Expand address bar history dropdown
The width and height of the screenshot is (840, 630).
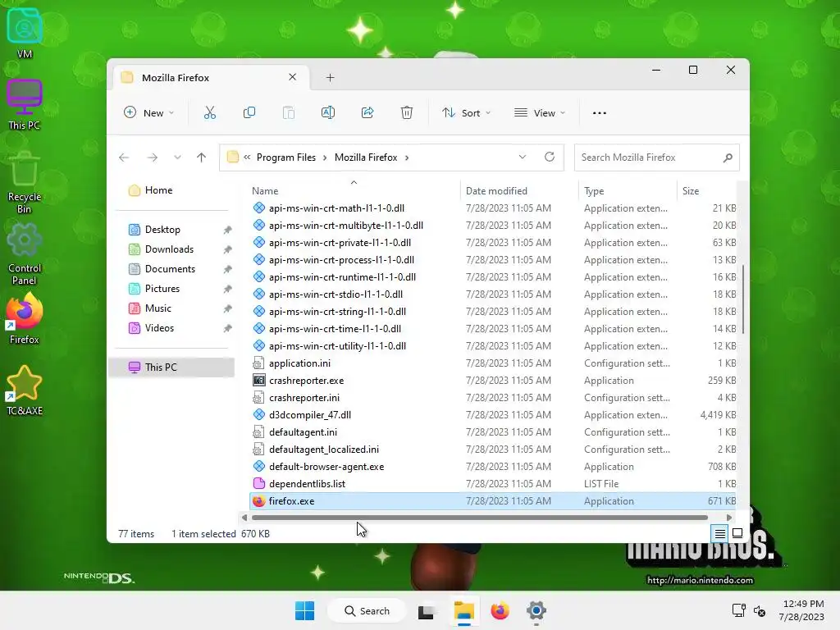pyautogui.click(x=523, y=157)
